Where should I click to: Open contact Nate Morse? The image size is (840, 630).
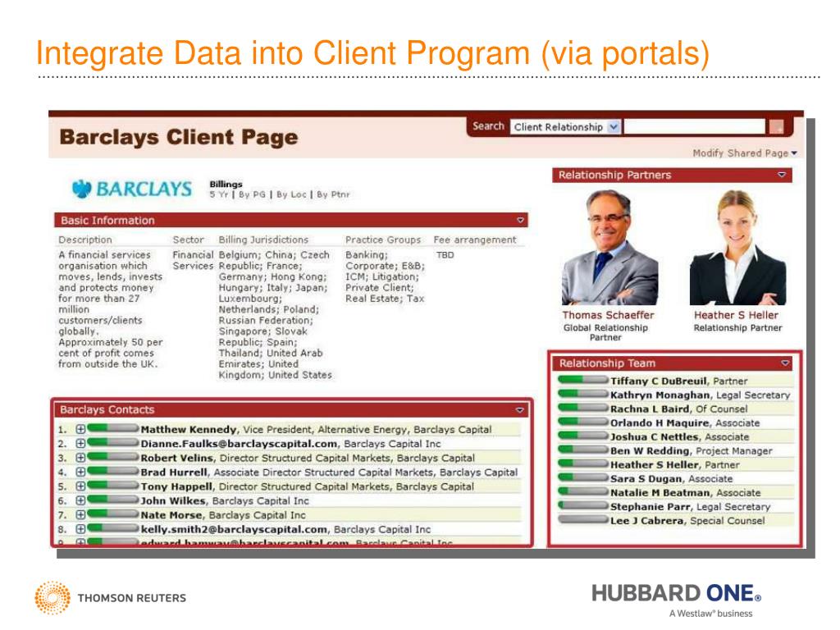(x=171, y=515)
